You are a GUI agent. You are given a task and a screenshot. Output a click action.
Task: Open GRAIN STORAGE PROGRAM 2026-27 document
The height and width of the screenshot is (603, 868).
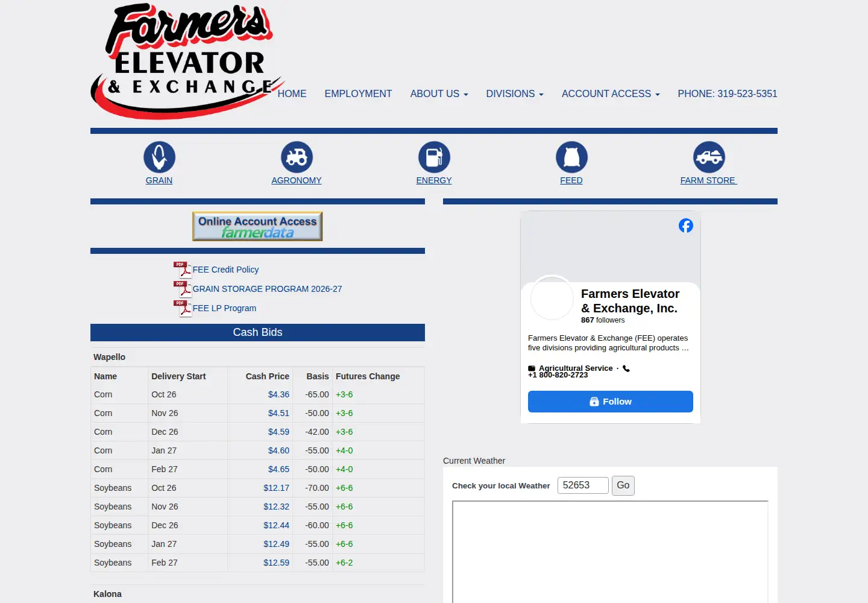tap(267, 289)
